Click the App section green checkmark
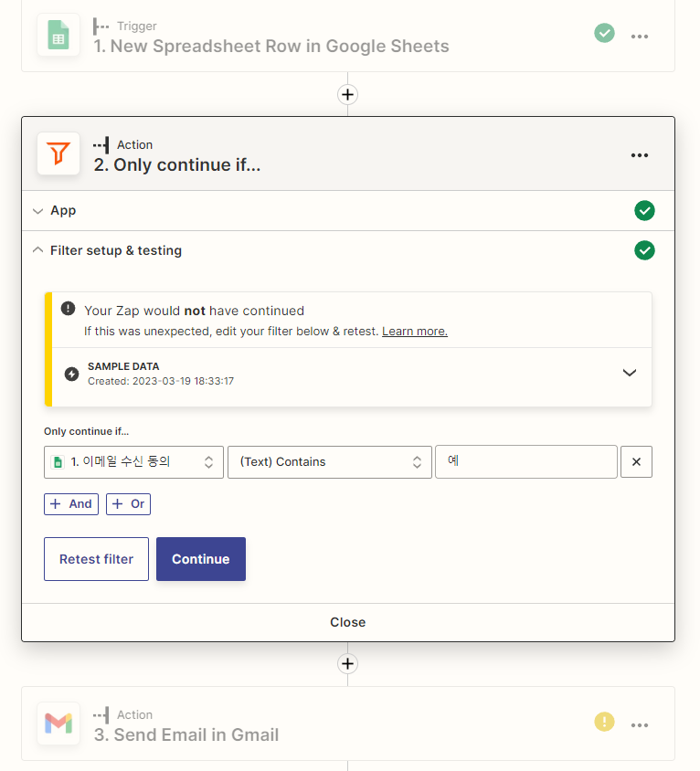Screen dimensions: 700x771 (644, 210)
